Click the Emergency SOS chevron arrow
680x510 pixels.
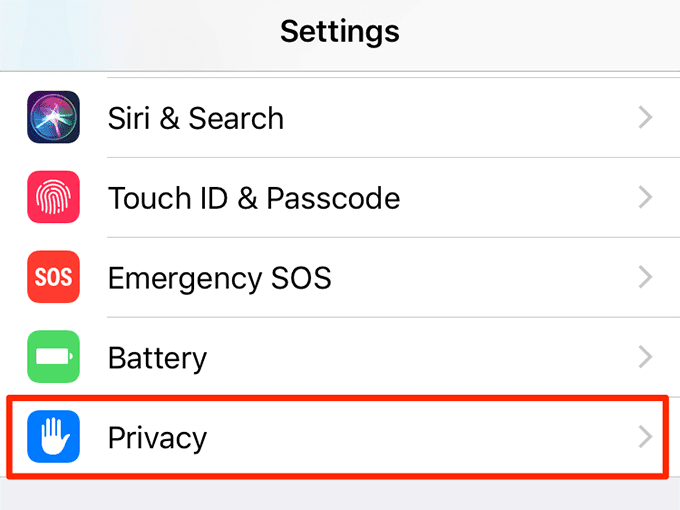tap(645, 277)
